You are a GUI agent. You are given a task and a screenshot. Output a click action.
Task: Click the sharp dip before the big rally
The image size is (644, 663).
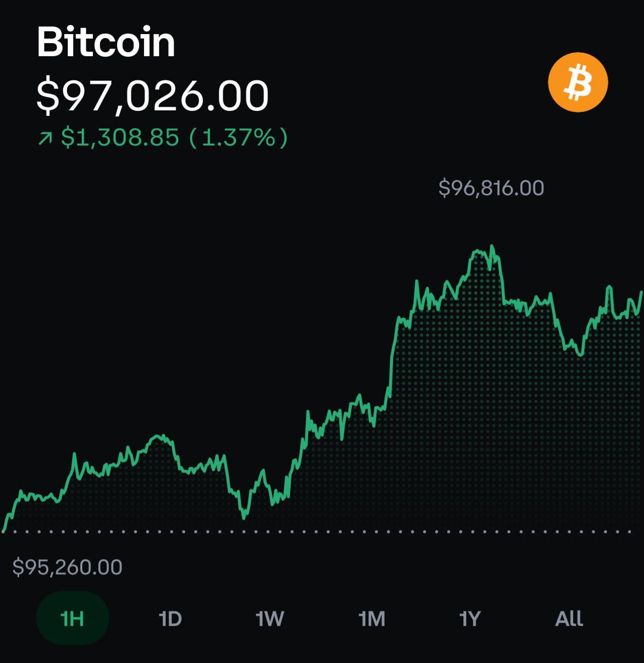click(244, 516)
